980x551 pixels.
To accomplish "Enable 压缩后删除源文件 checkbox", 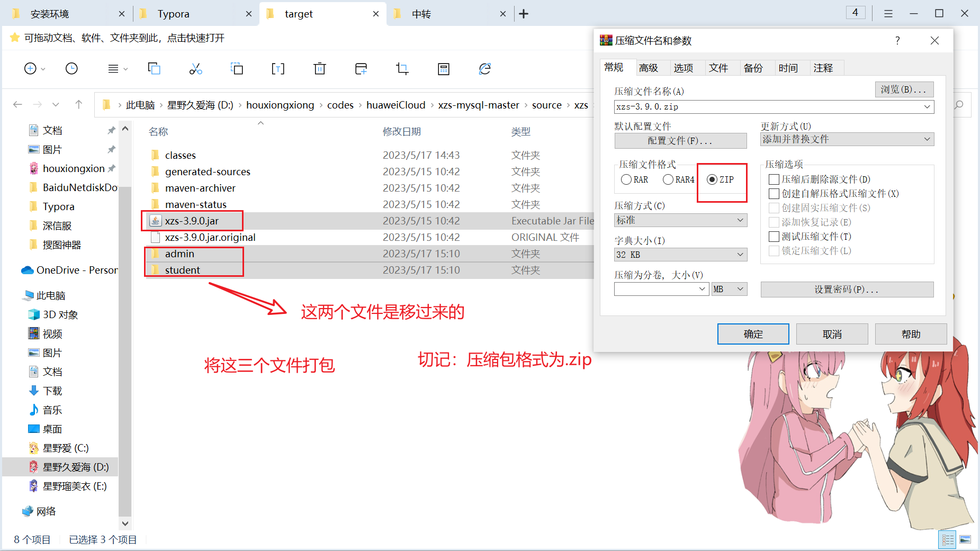I will (x=774, y=180).
